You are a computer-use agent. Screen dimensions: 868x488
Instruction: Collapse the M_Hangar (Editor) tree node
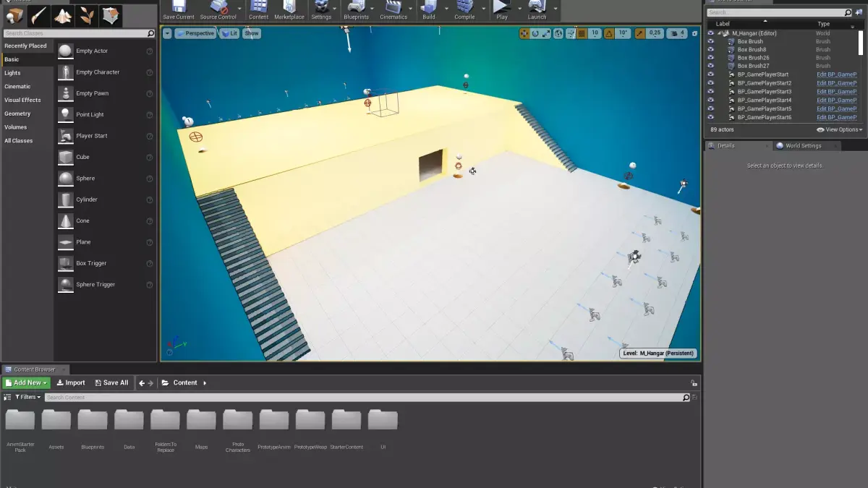click(x=720, y=33)
